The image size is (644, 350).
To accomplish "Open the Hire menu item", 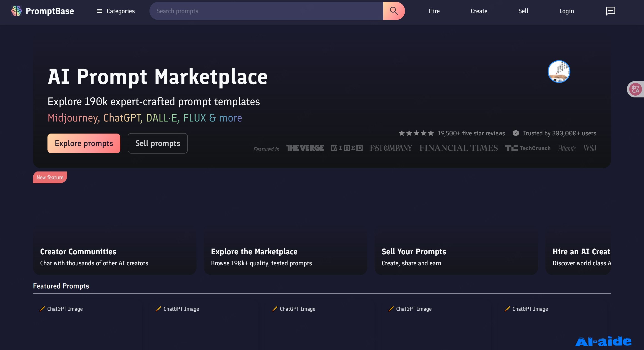I will point(434,11).
